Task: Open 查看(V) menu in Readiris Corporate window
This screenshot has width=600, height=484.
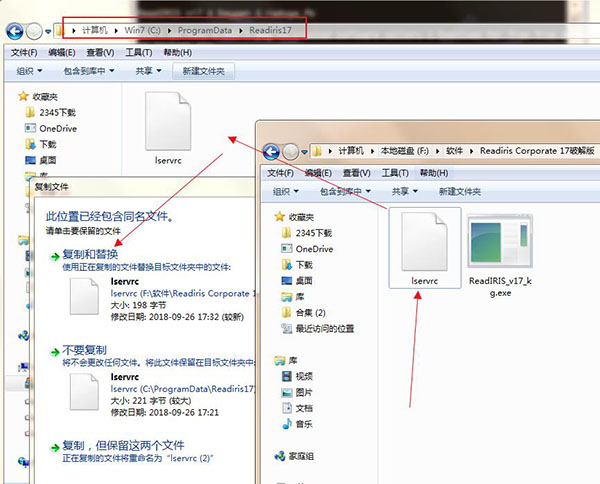Action: pyautogui.click(x=355, y=172)
